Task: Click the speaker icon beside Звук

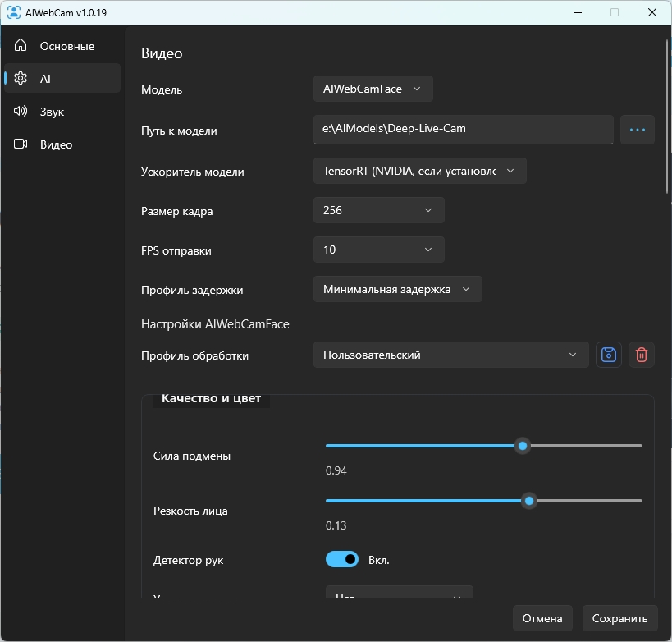Action: [x=21, y=111]
